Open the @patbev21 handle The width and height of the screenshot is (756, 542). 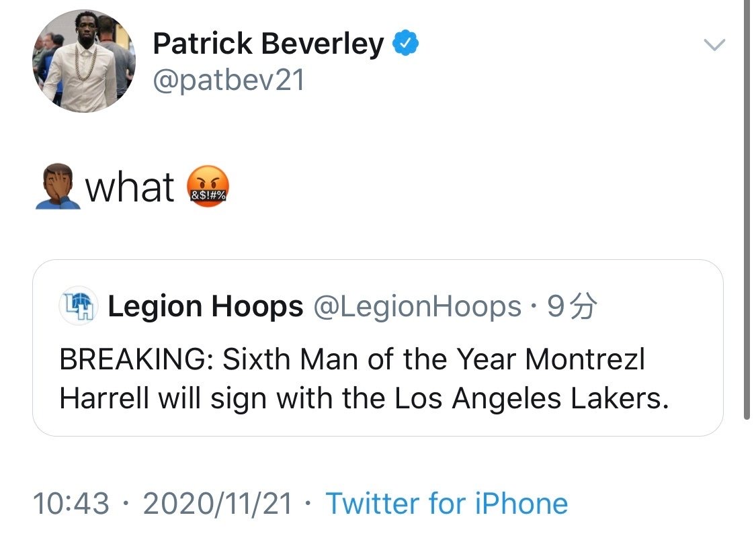[229, 81]
